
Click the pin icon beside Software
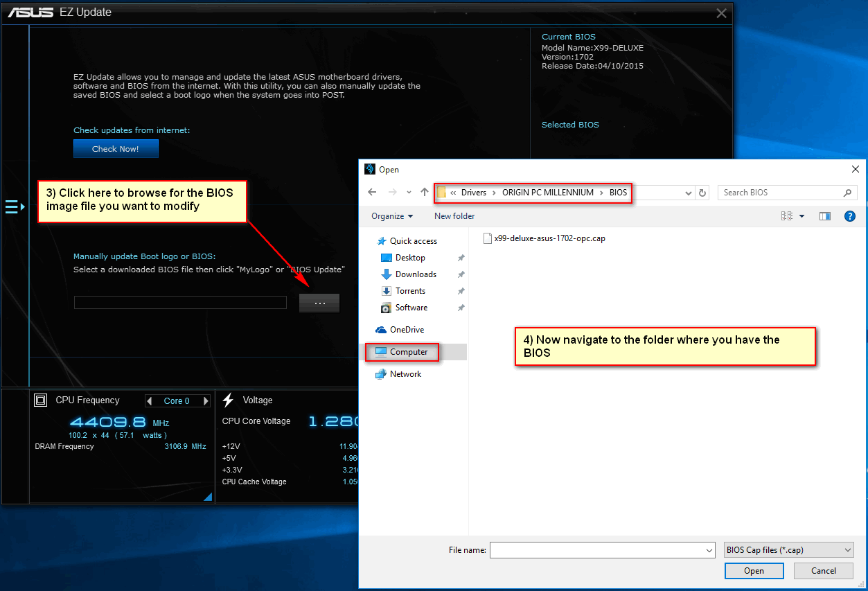[x=461, y=308]
